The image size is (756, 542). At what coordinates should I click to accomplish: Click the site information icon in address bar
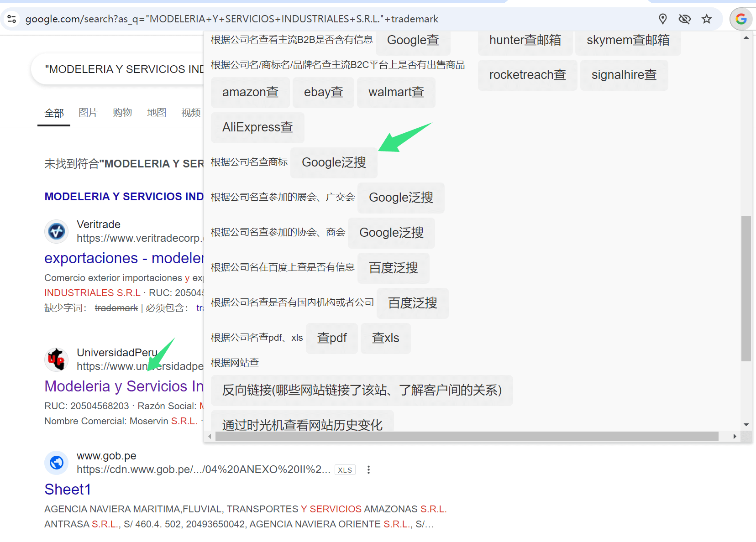click(12, 19)
